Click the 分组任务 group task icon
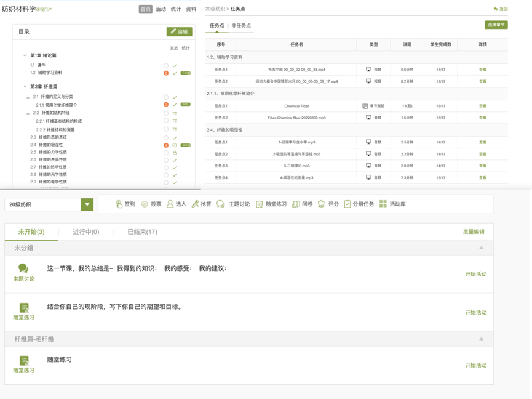 coord(347,204)
